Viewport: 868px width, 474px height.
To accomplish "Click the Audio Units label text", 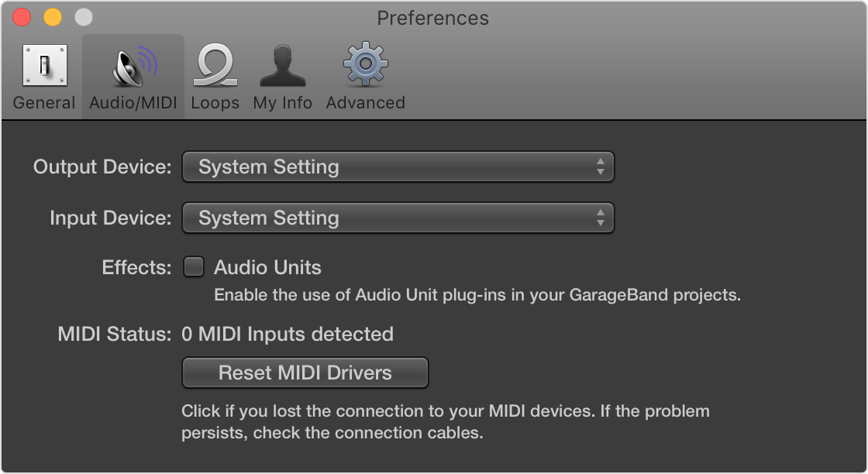I will tap(267, 268).
